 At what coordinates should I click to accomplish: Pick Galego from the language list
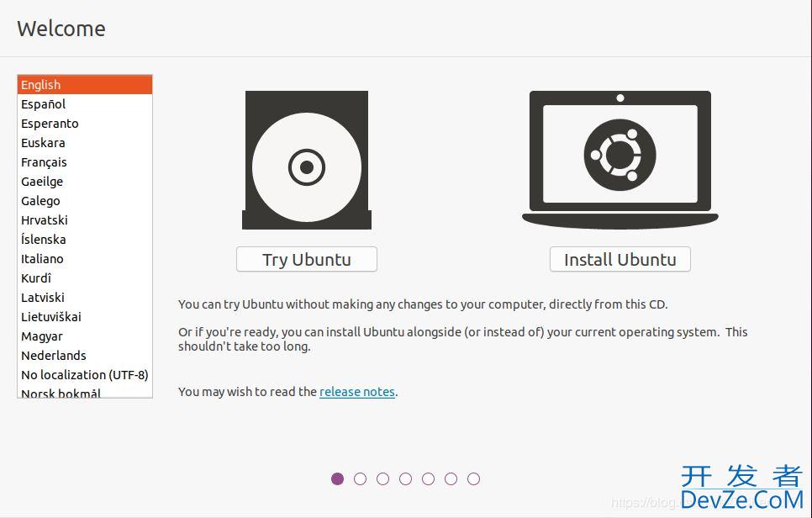pos(85,200)
